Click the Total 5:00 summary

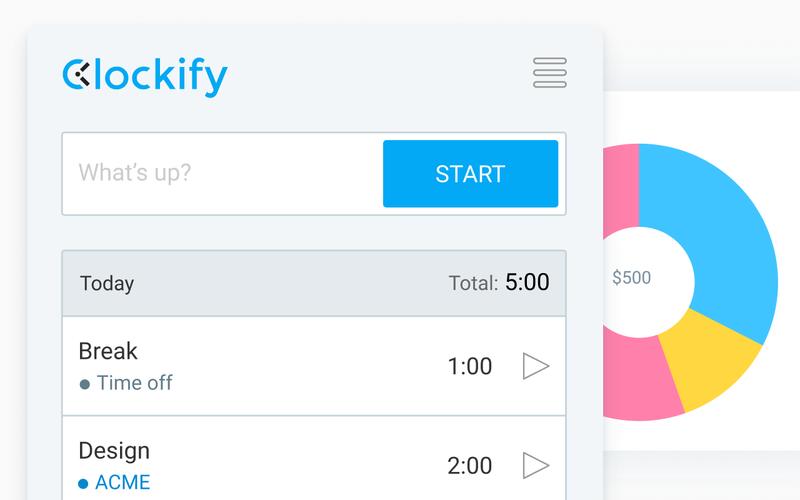(x=499, y=283)
